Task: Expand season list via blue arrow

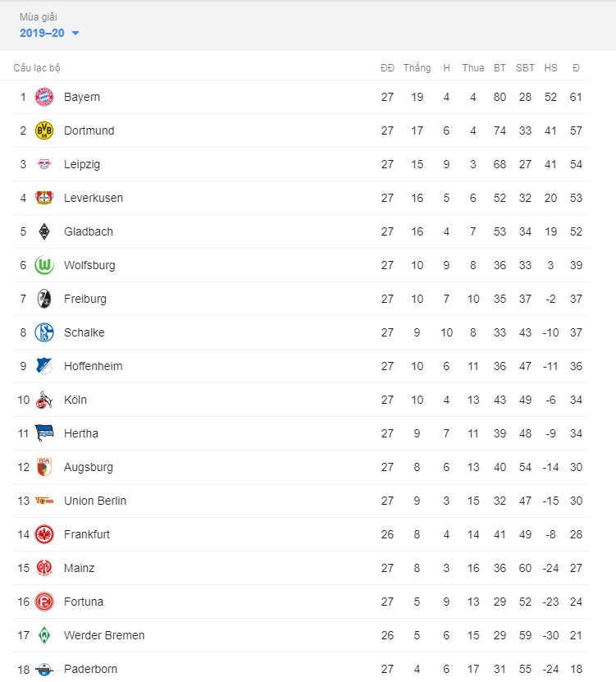Action: pos(75,33)
